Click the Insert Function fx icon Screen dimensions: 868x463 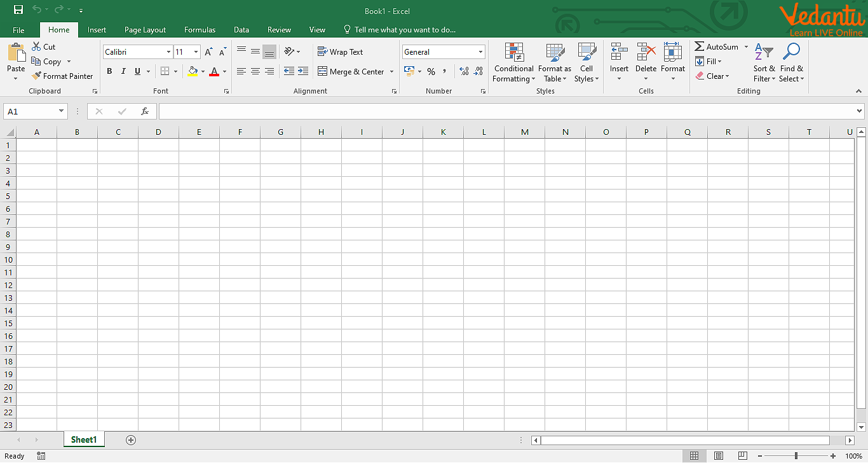point(145,111)
